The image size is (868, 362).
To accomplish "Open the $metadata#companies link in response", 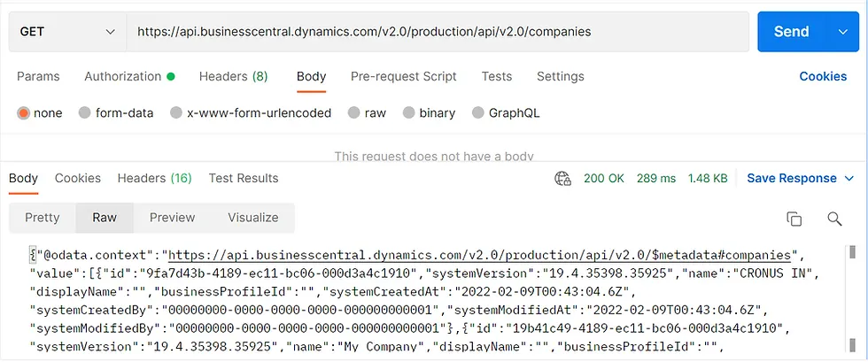I will [x=479, y=255].
